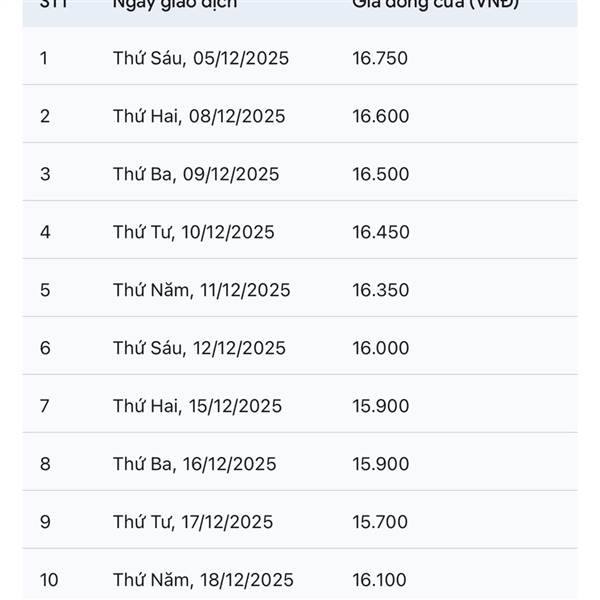The height and width of the screenshot is (600, 600).
Task: Click the date Thứ Tư, 10/12/2025
Action: [194, 232]
